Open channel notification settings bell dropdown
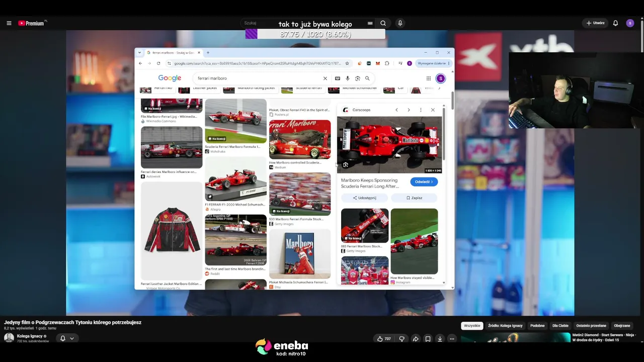This screenshot has width=644, height=362. pyautogui.click(x=66, y=338)
